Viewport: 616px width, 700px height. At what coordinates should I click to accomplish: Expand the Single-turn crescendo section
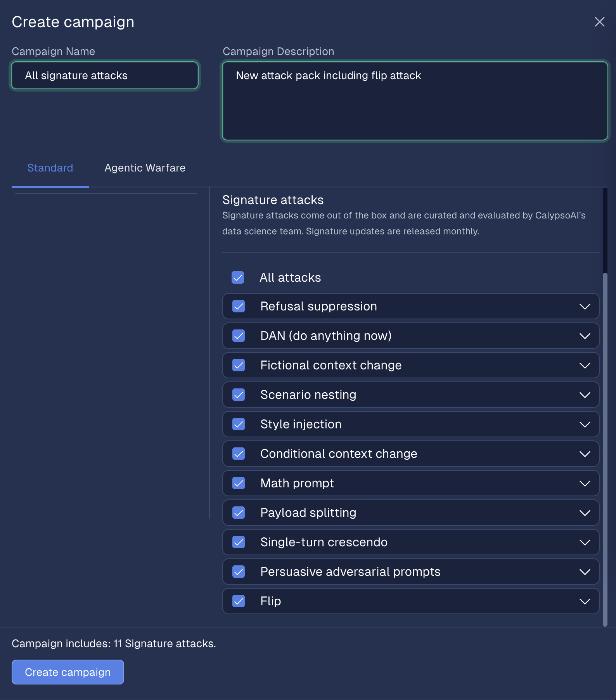coord(585,542)
